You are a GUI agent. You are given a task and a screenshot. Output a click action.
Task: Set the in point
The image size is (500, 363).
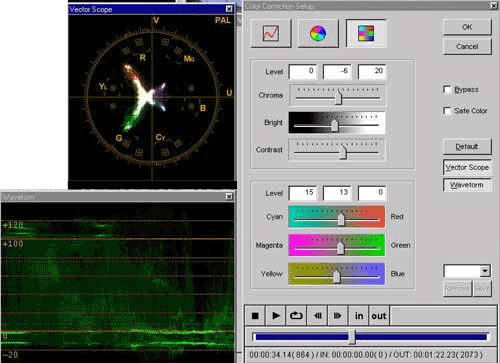click(x=359, y=316)
